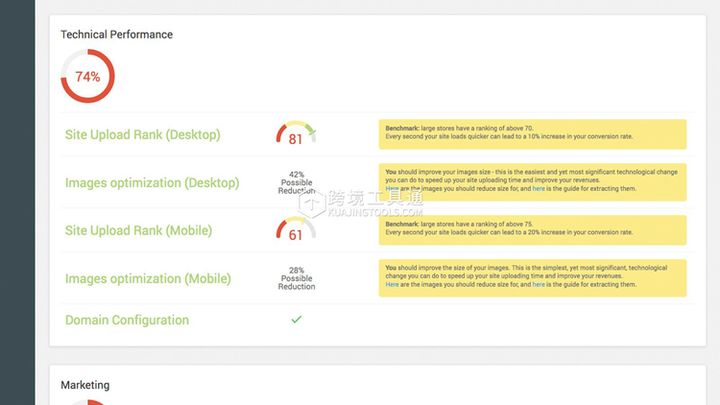Click the desktop upload rank gauge showing 81
The image size is (720, 405).
[x=296, y=134]
